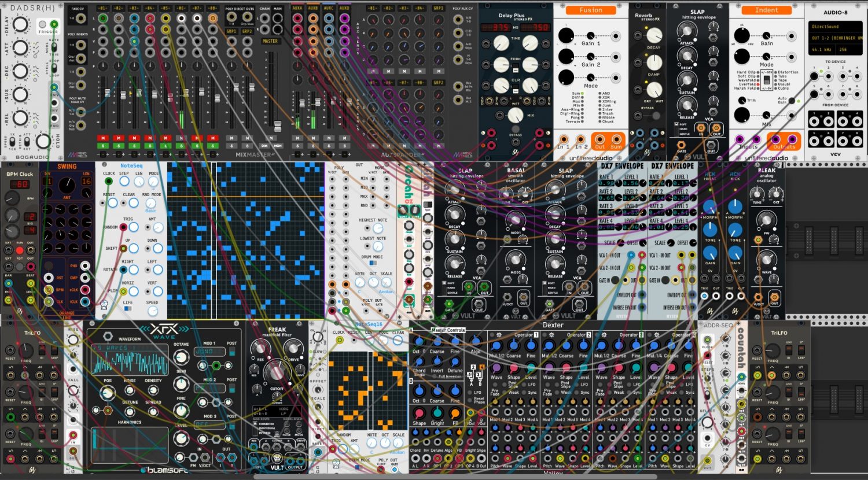Click the BPM Clock BEAT output jack
Viewport: 868px width, 480px height.
[31, 283]
